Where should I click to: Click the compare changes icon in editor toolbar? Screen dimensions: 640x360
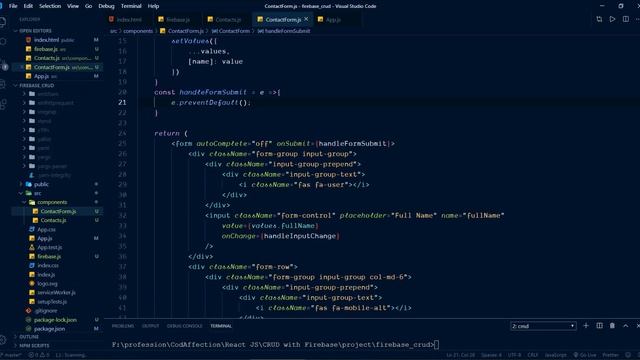click(599, 19)
